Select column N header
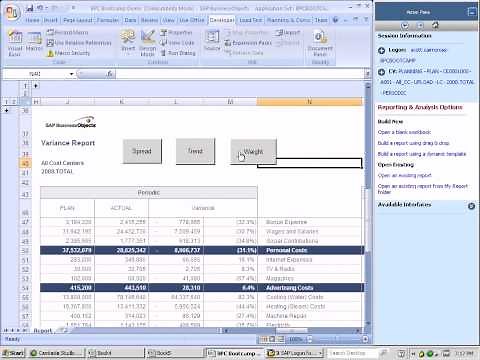Screen dimensions: 480x360 [x=310, y=102]
